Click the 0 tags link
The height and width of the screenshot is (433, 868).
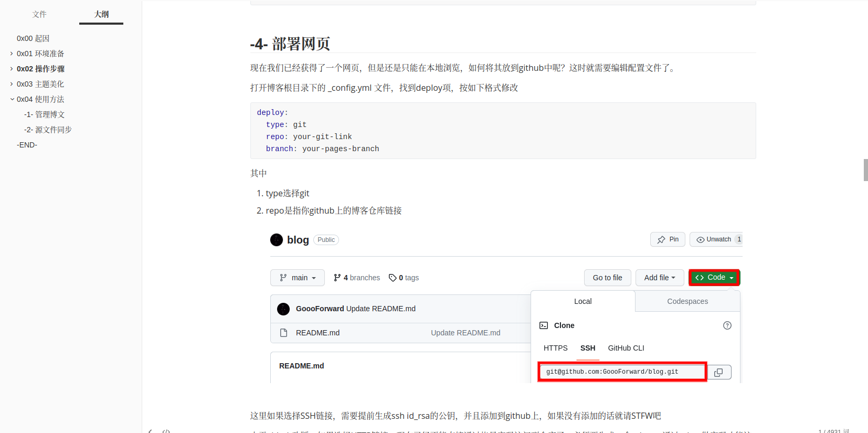[x=404, y=278]
